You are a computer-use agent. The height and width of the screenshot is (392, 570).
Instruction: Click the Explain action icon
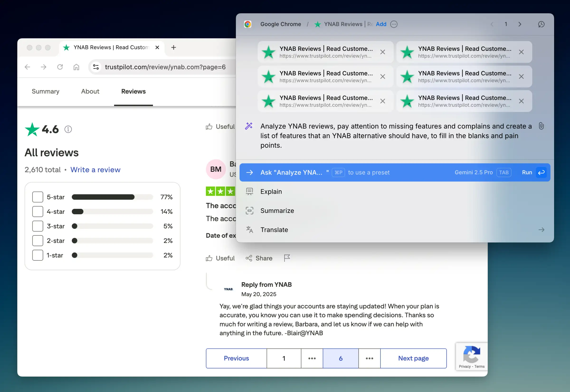pyautogui.click(x=249, y=191)
